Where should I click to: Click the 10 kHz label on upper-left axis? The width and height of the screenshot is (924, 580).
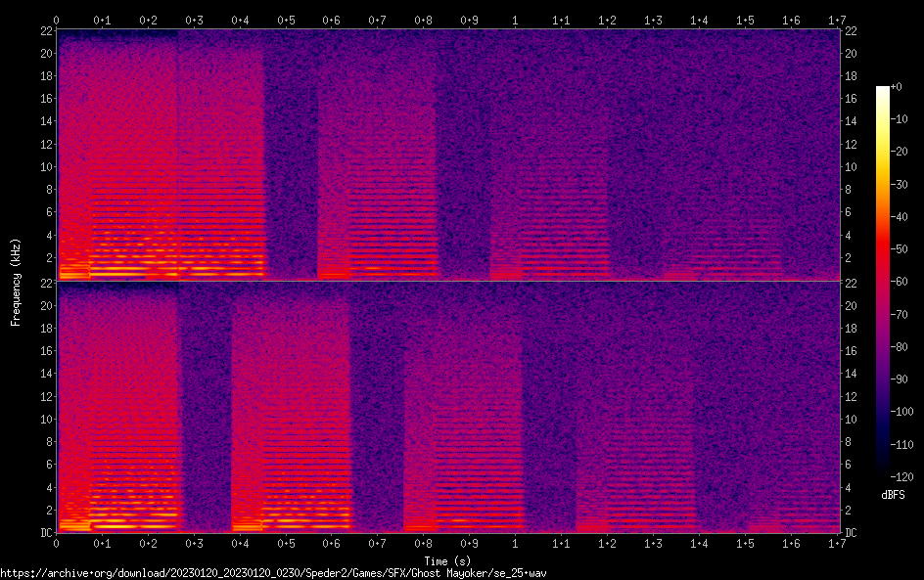[x=43, y=166]
